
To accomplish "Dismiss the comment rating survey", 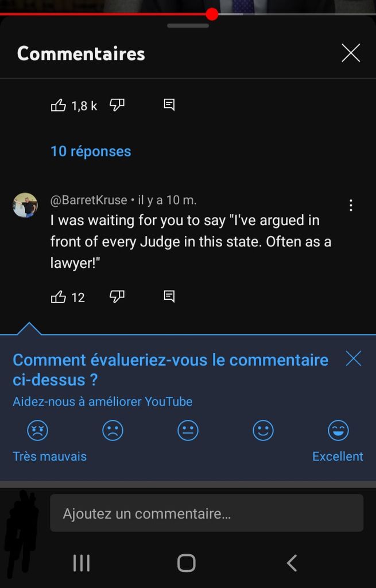I will click(x=354, y=359).
